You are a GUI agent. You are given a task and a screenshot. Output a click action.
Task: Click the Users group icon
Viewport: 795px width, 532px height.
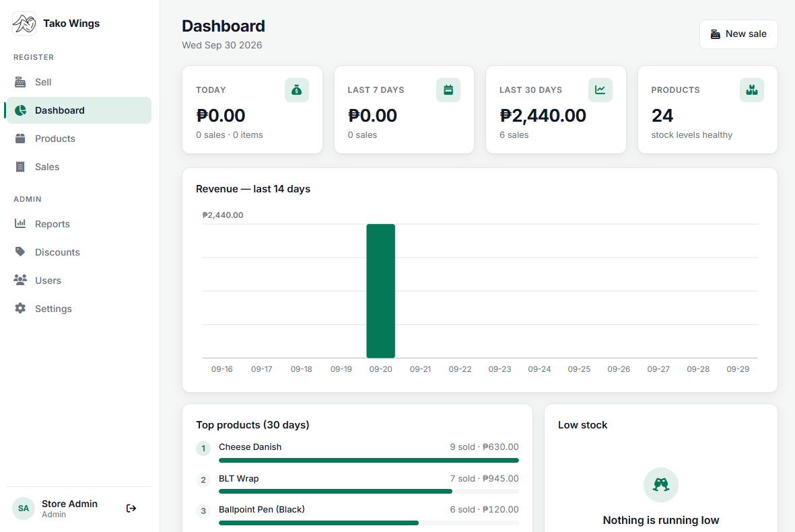(x=20, y=280)
